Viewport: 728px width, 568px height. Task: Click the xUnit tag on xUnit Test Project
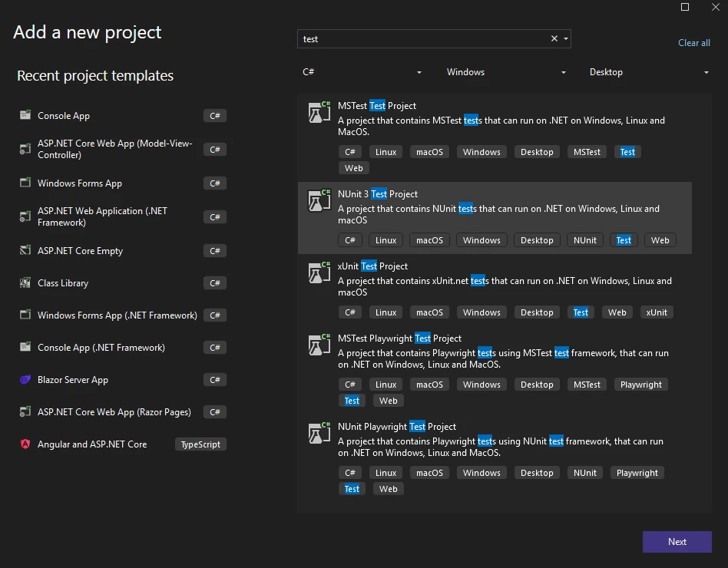pyautogui.click(x=657, y=312)
